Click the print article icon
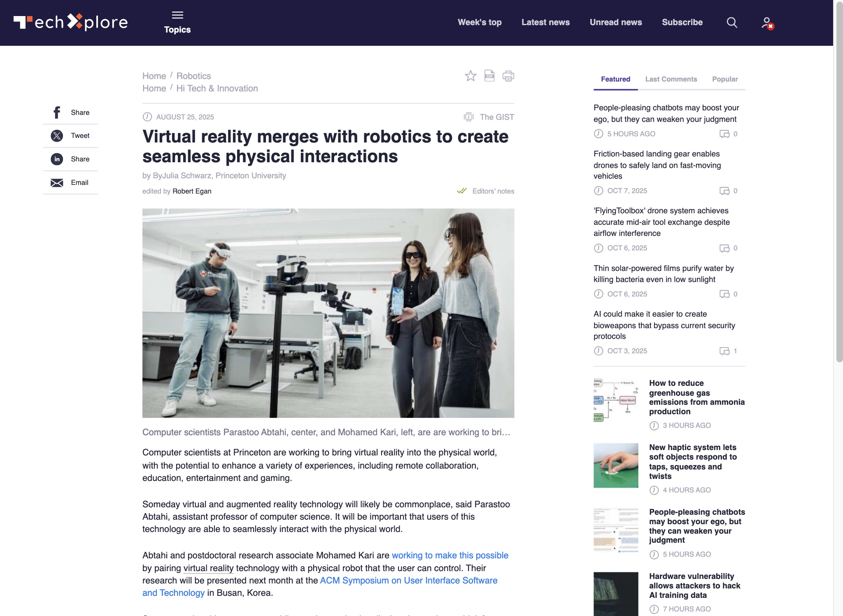 click(508, 76)
